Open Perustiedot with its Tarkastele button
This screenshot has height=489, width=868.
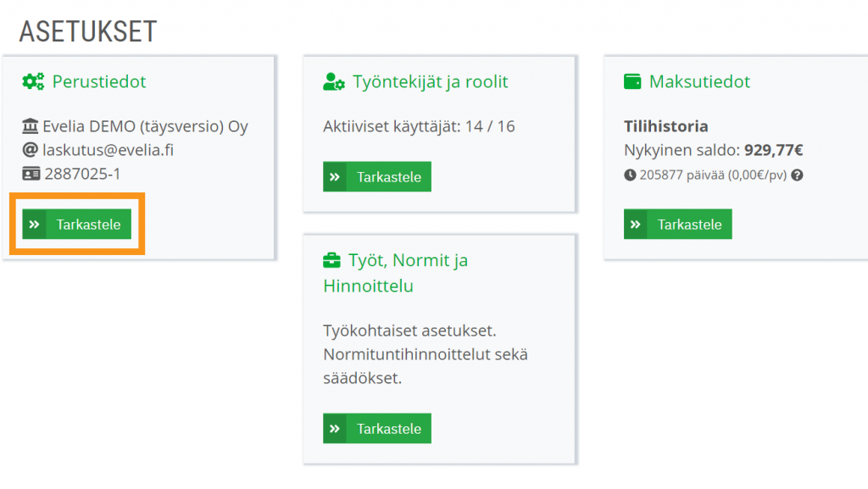[77, 224]
